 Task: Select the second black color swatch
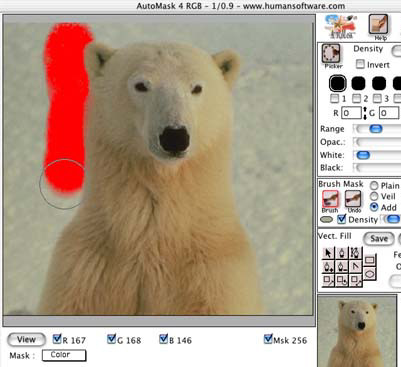pyautogui.click(x=358, y=83)
